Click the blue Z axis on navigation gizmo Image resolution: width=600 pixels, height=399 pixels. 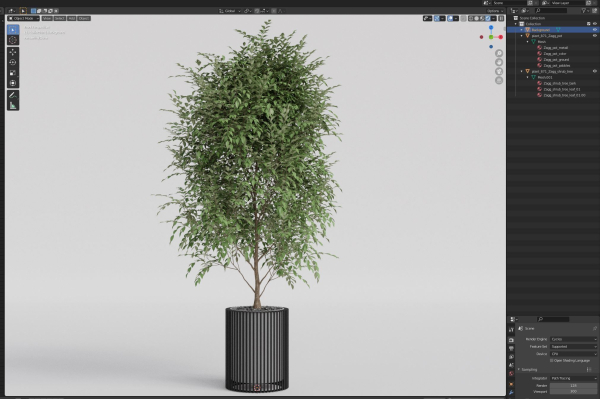coord(491,28)
